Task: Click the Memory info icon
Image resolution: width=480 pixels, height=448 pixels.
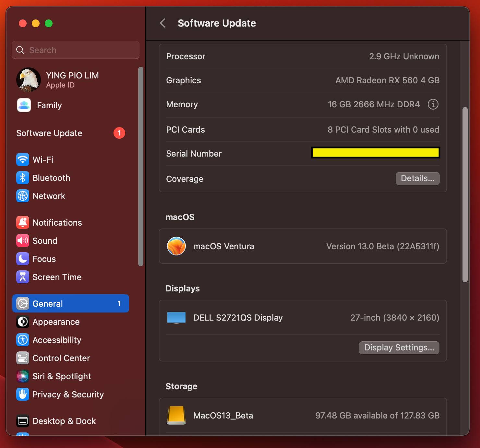Action: (433, 104)
